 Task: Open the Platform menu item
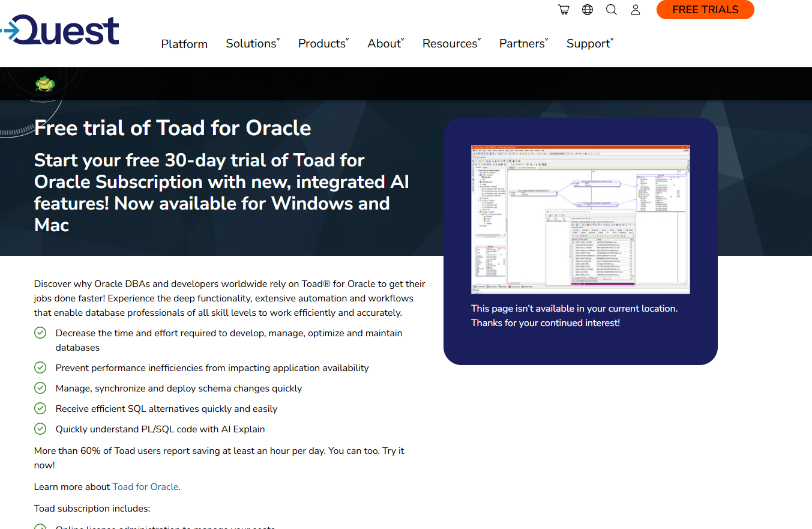(184, 44)
